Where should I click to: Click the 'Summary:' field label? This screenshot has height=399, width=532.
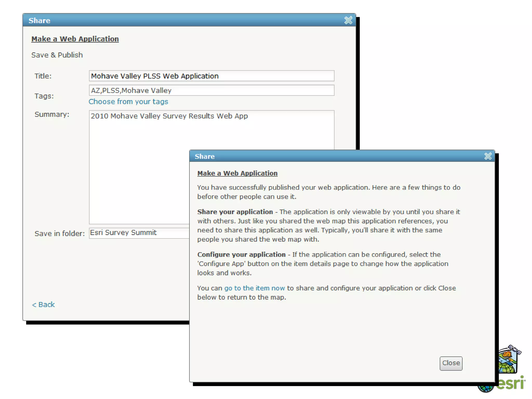(52, 115)
